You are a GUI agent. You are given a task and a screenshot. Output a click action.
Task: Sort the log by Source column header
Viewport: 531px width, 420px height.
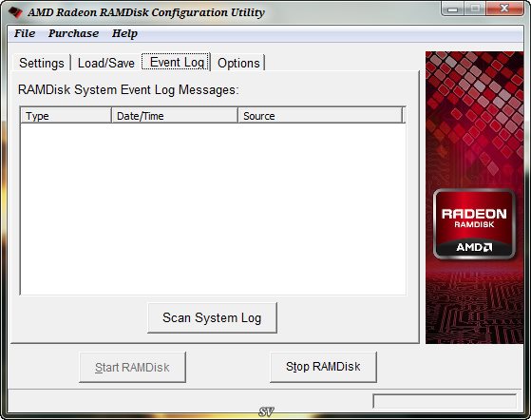320,116
